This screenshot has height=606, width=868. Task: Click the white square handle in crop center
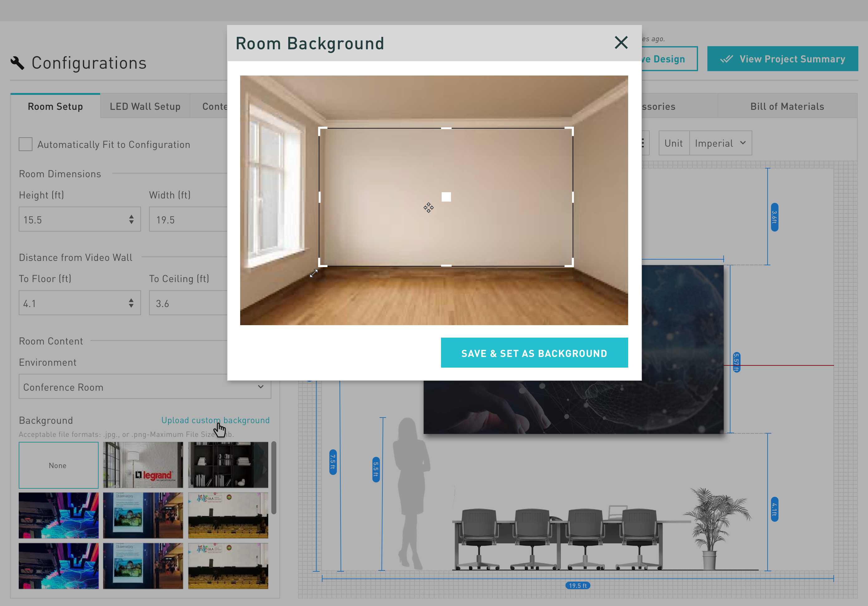click(446, 197)
